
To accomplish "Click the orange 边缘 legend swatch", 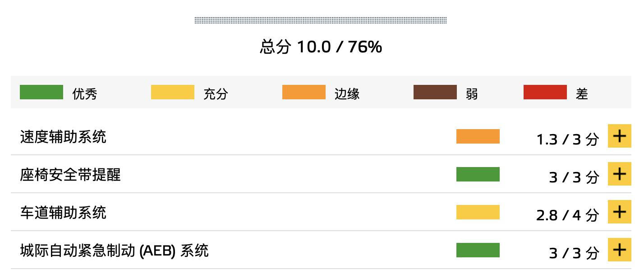I will pyautogui.click(x=304, y=92).
